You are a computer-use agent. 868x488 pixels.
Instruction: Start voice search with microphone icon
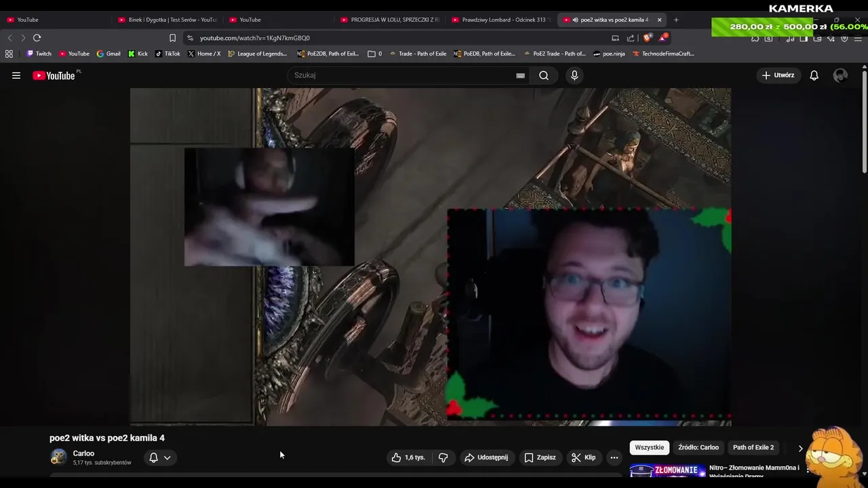pyautogui.click(x=574, y=75)
